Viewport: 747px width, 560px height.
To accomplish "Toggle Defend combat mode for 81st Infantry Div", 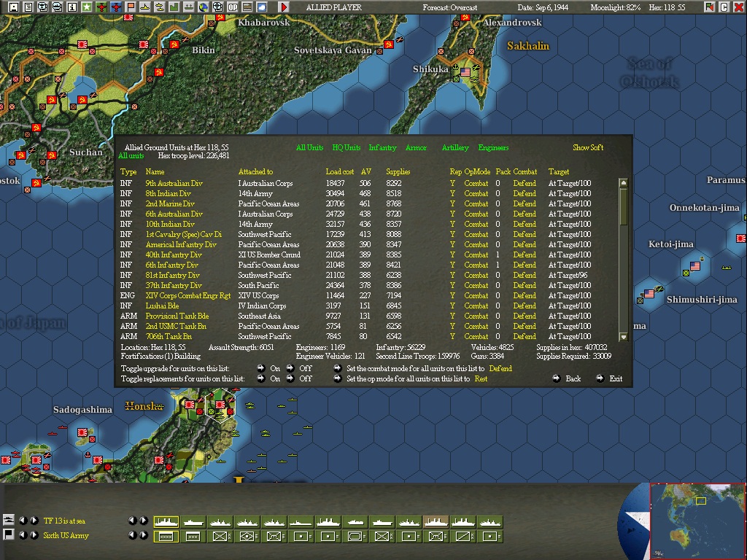I will 525,275.
